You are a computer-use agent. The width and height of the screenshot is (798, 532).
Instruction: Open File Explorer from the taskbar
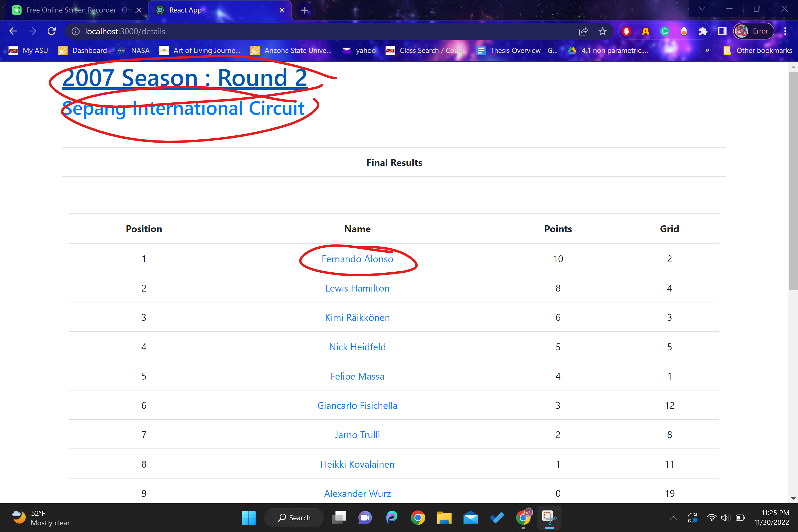[x=444, y=517]
